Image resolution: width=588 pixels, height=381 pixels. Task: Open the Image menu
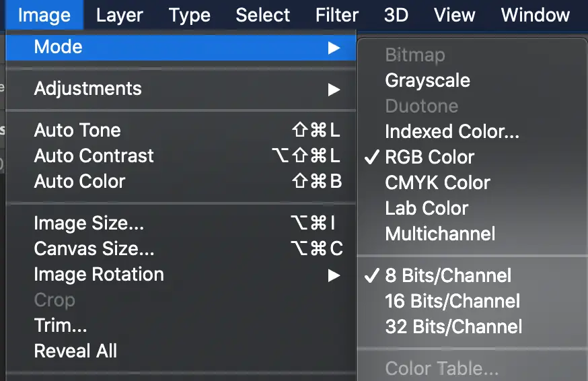[x=44, y=15]
